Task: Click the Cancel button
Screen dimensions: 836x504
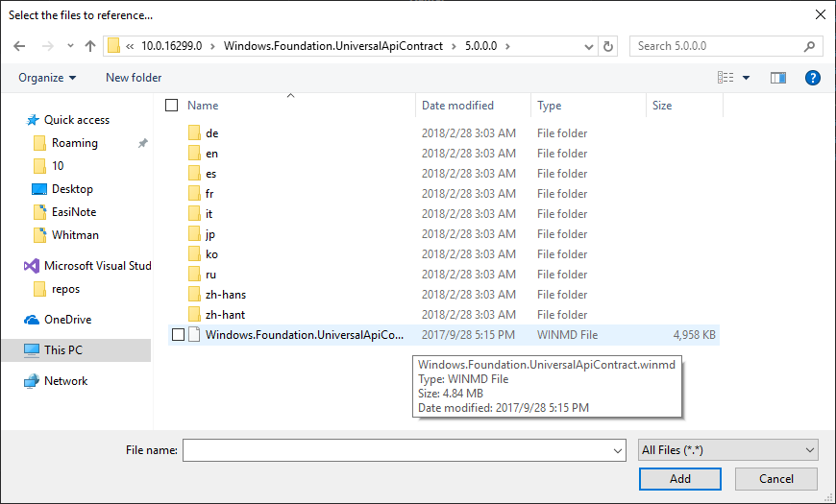Action: coord(776,478)
